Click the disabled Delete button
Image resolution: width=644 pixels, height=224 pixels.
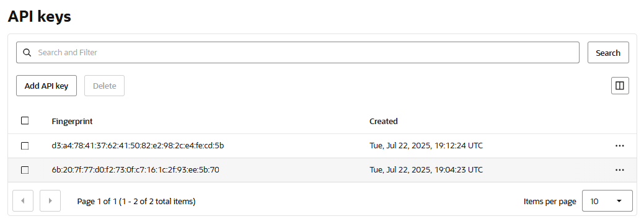pyautogui.click(x=104, y=86)
